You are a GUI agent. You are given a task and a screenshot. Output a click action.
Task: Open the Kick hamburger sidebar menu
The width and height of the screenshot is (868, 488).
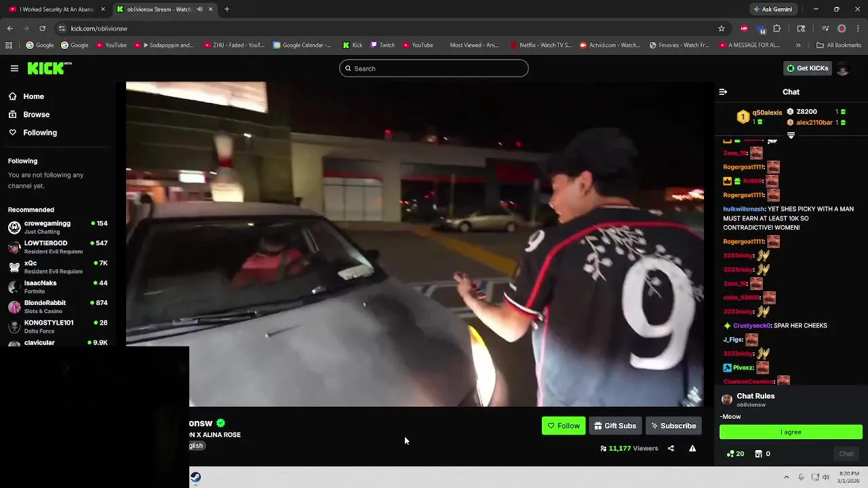pos(14,68)
